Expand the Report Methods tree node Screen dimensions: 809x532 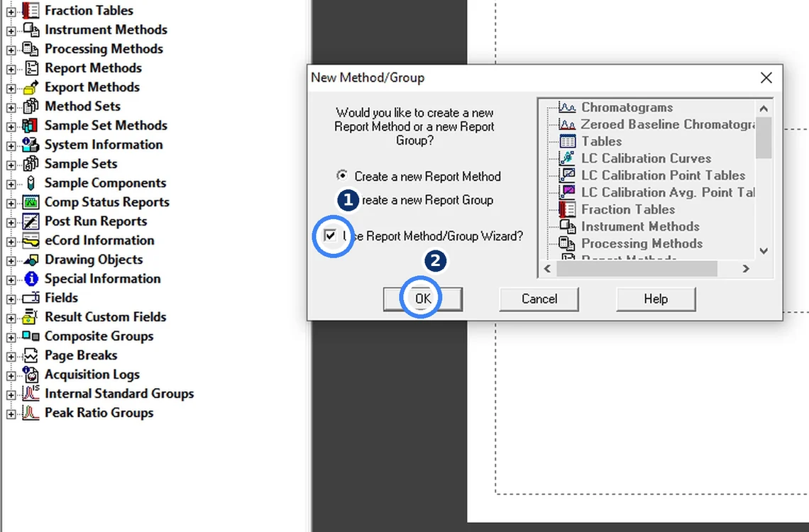pos(11,69)
